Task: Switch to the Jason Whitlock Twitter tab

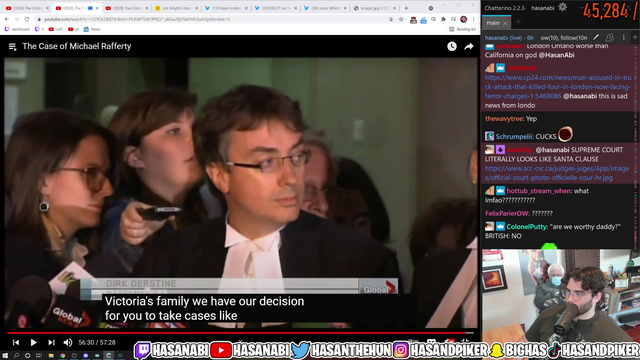Action: 324,8
